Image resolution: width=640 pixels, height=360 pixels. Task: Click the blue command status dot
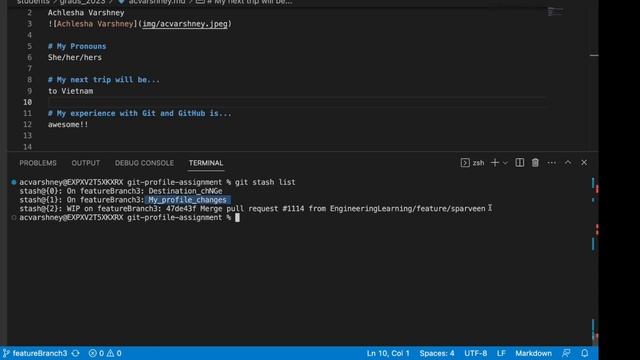(x=14, y=182)
